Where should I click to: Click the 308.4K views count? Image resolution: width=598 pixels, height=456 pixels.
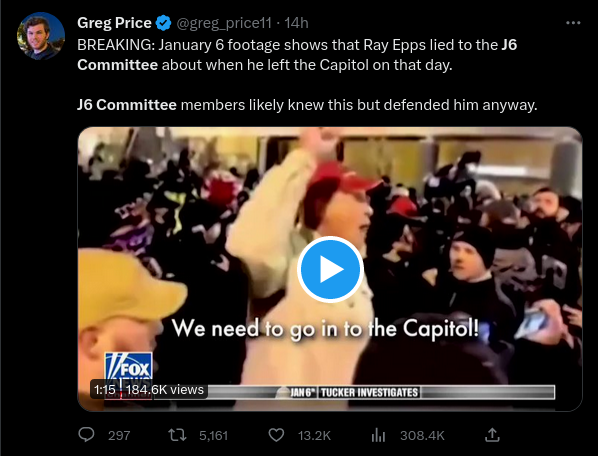(x=422, y=435)
